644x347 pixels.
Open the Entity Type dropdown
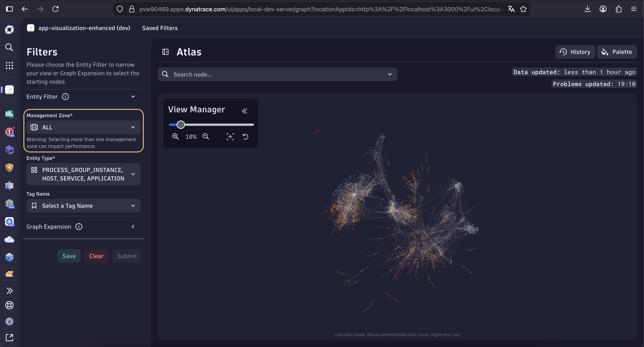(x=84, y=174)
